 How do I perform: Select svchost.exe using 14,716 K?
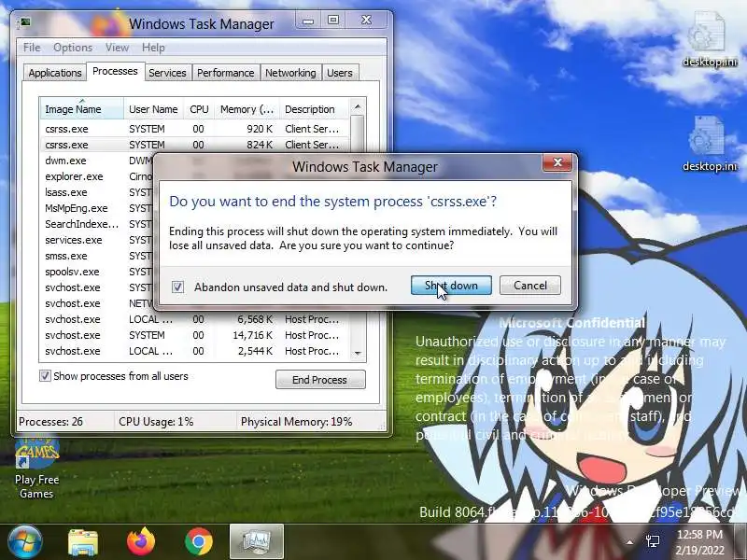click(194, 335)
